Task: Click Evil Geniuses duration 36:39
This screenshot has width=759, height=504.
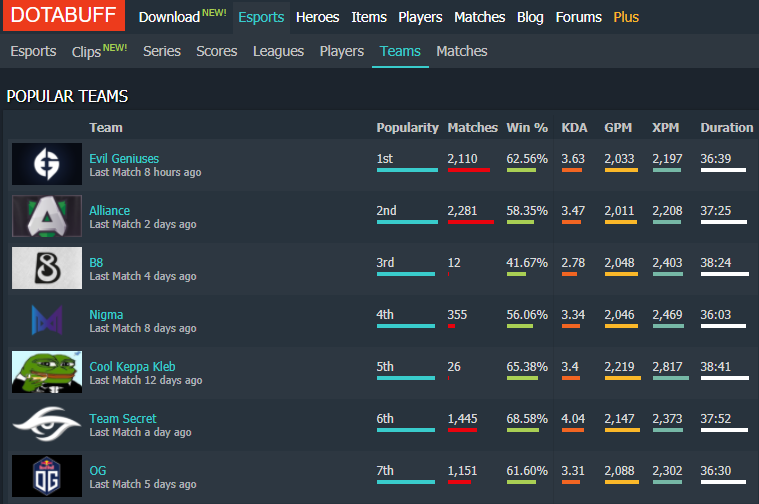Action: click(x=715, y=159)
